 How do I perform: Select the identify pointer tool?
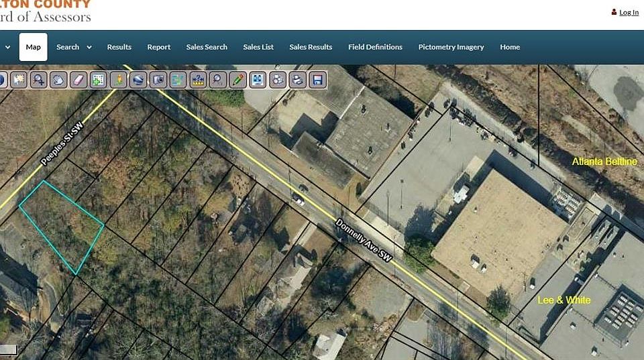(19, 80)
